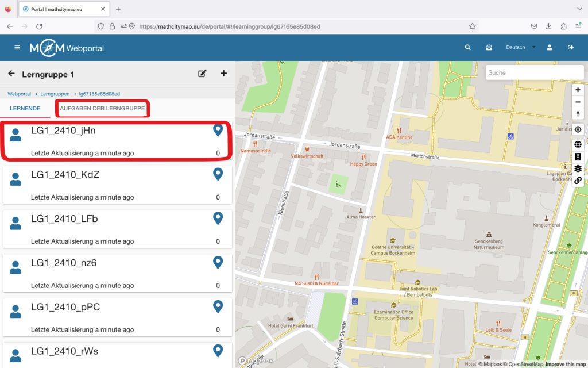The width and height of the screenshot is (588, 368).
Task: Open the Deutsch language dropdown
Action: [520, 48]
